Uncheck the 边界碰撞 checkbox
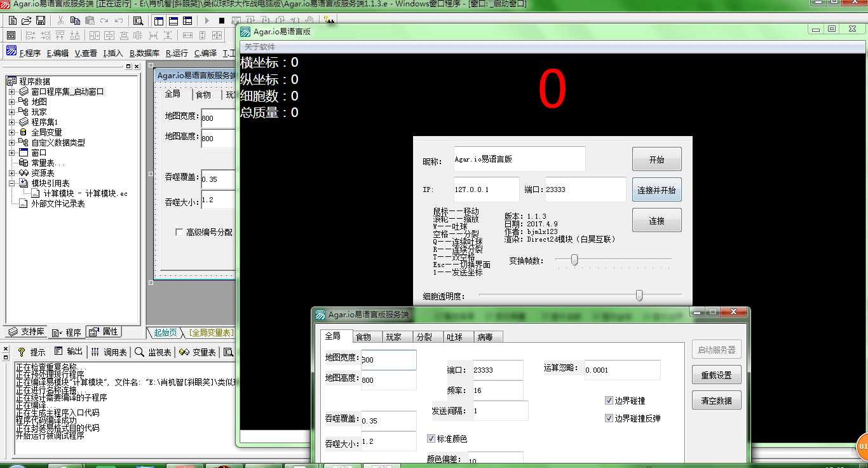 (x=609, y=401)
